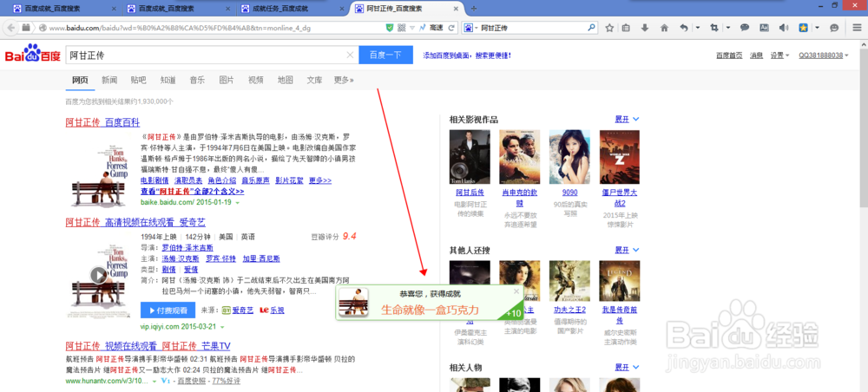Open a new tab with the plus icon
868x392 pixels.
474,9
